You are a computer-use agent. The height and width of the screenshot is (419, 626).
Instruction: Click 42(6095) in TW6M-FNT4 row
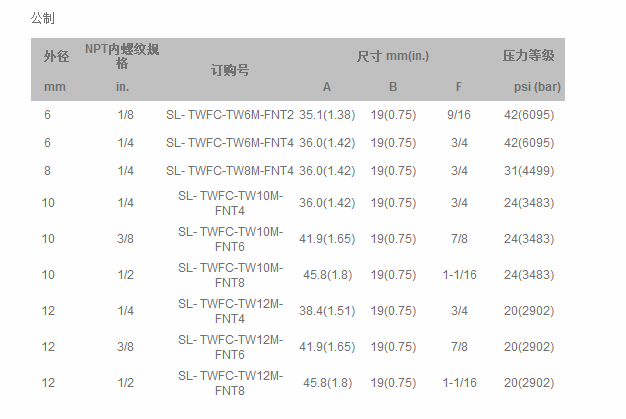(x=529, y=143)
